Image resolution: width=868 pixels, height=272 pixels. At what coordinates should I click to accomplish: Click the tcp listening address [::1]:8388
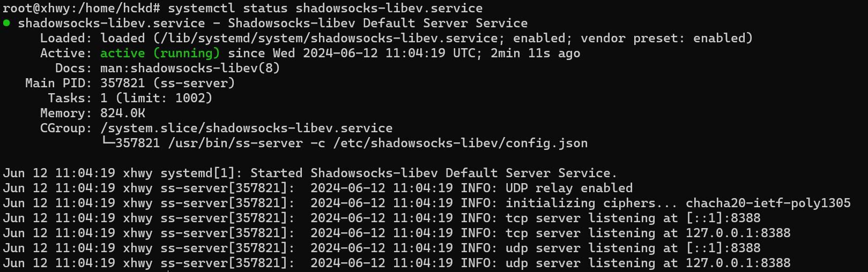tap(723, 218)
